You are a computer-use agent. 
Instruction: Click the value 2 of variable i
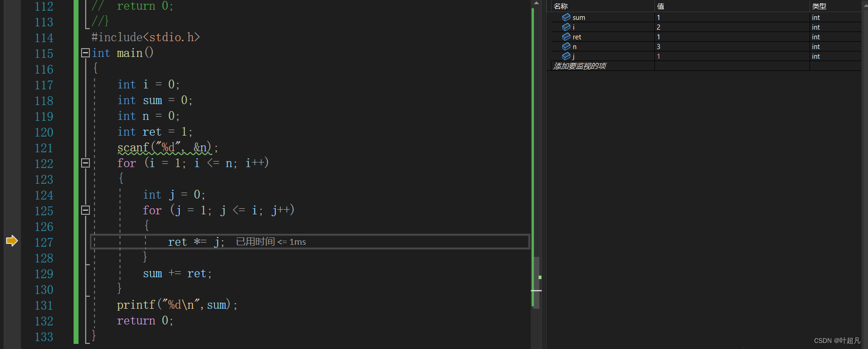[659, 27]
